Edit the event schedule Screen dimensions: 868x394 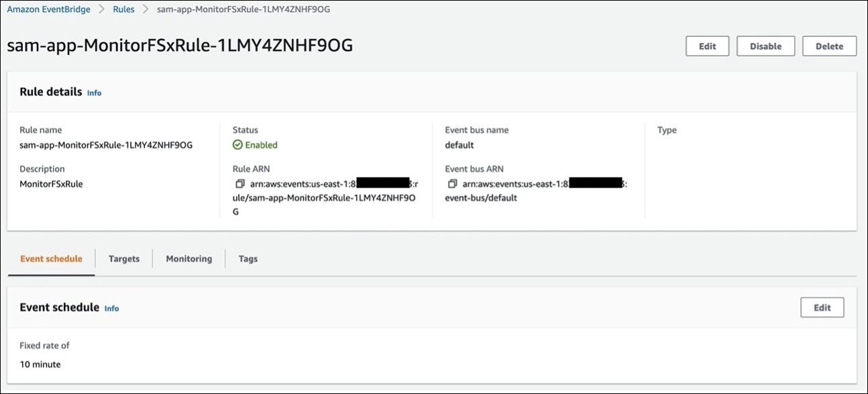(822, 308)
